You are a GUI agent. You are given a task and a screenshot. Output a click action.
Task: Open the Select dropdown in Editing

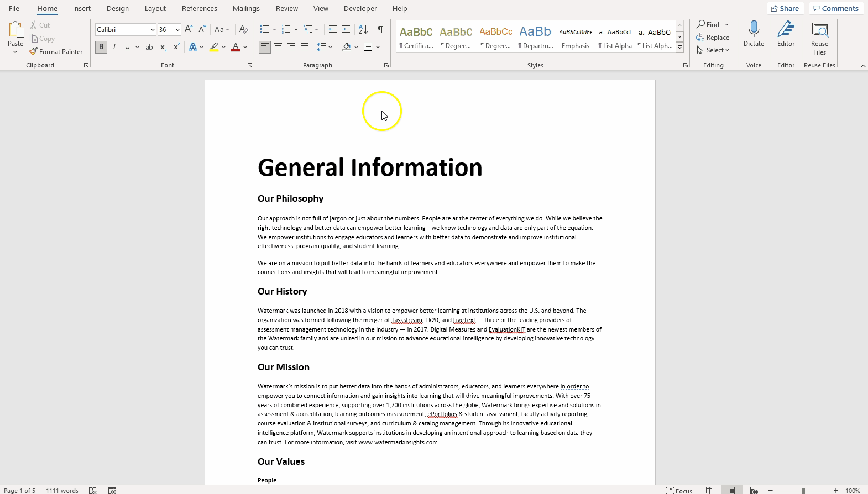coord(713,50)
